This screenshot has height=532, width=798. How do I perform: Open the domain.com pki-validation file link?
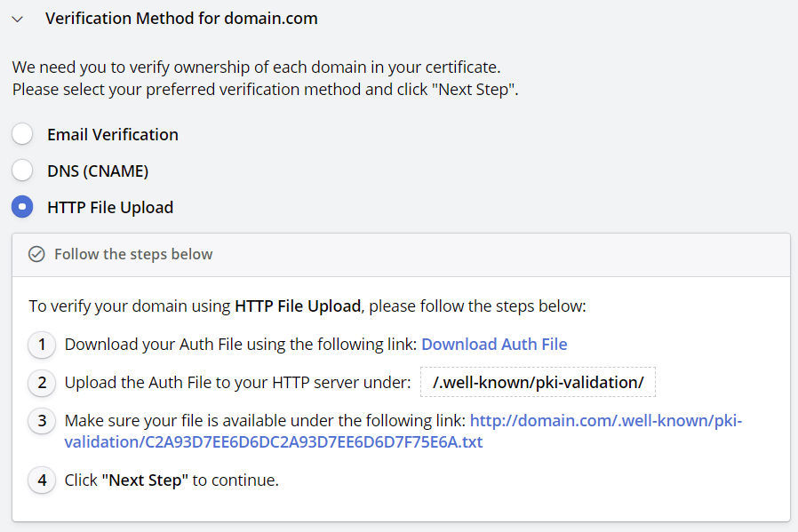(x=403, y=432)
